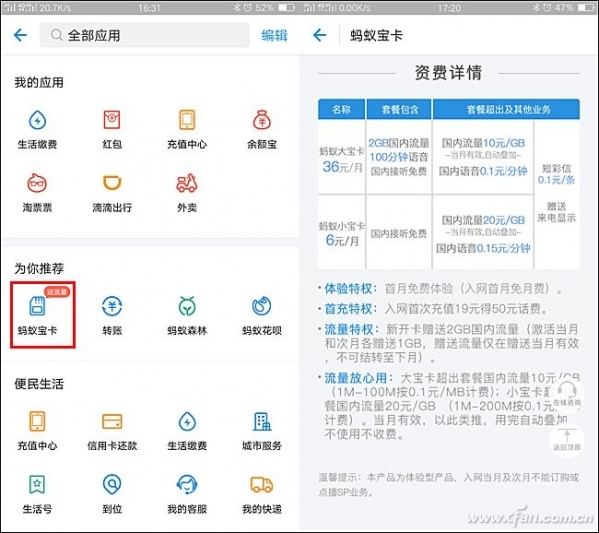
Task: Tap 国内语音0.15元/分钟 text
Action: [x=483, y=248]
